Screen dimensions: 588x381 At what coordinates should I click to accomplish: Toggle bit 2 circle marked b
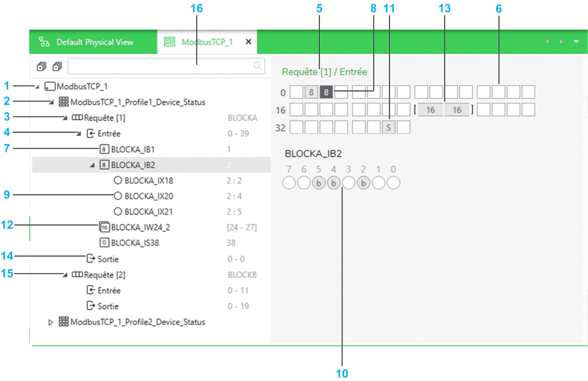pos(364,183)
